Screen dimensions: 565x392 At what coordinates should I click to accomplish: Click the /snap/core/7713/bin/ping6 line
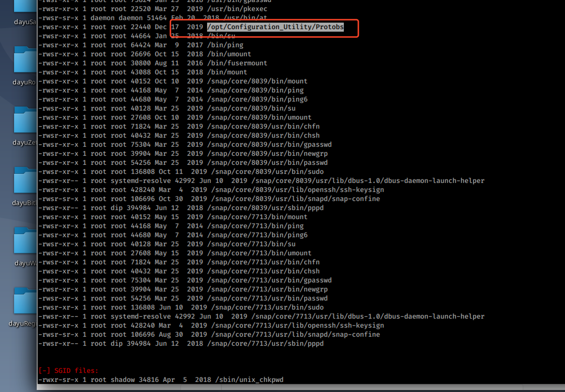(x=257, y=235)
